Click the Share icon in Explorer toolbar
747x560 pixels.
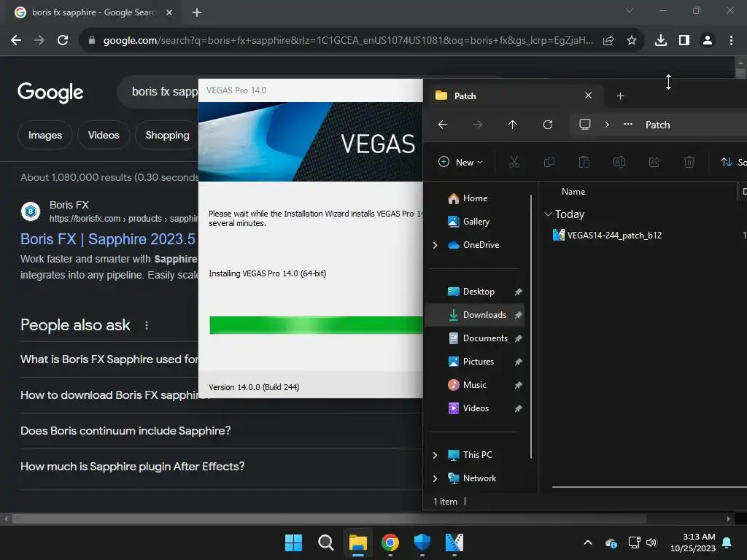coord(654,163)
